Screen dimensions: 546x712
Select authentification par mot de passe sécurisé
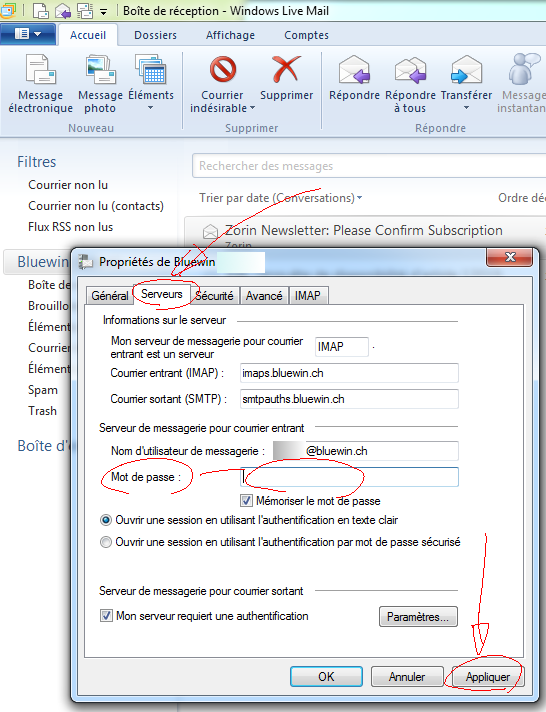(105, 542)
